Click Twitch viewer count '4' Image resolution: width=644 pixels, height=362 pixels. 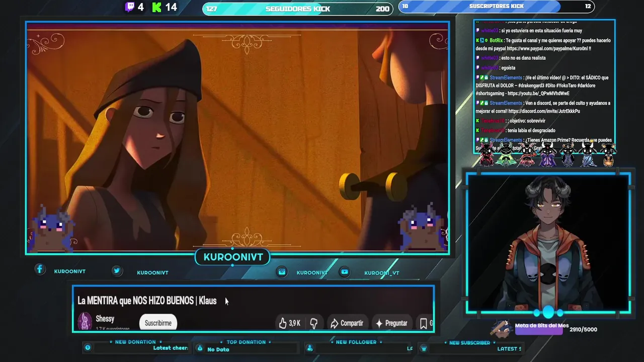[140, 7]
